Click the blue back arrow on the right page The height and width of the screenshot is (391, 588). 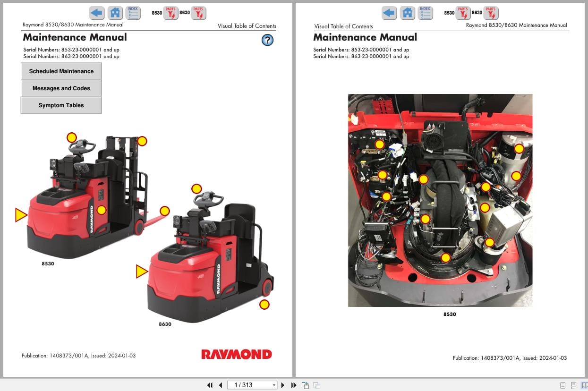click(389, 13)
